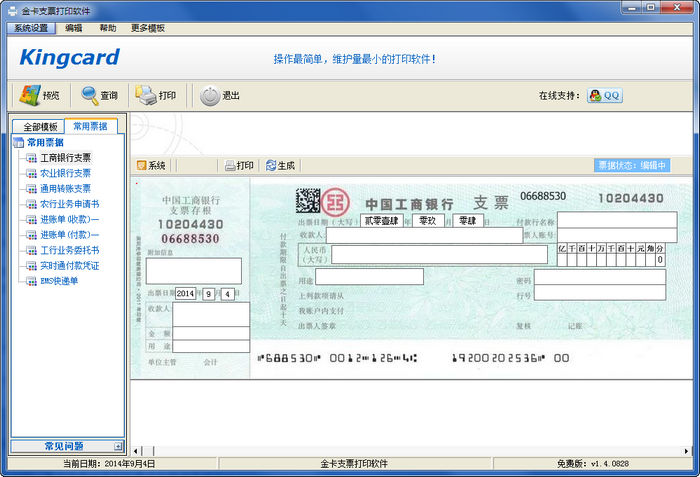This screenshot has height=477, width=700.
Task: Click the 票据状态: 编辑中 status label
Action: 632,165
